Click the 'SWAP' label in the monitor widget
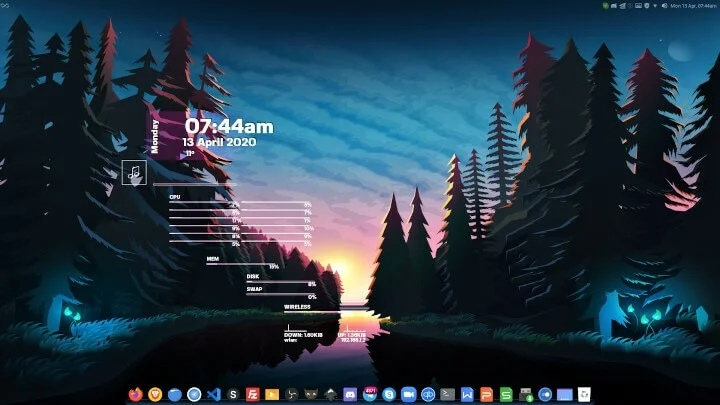The height and width of the screenshot is (405, 720). click(x=254, y=289)
